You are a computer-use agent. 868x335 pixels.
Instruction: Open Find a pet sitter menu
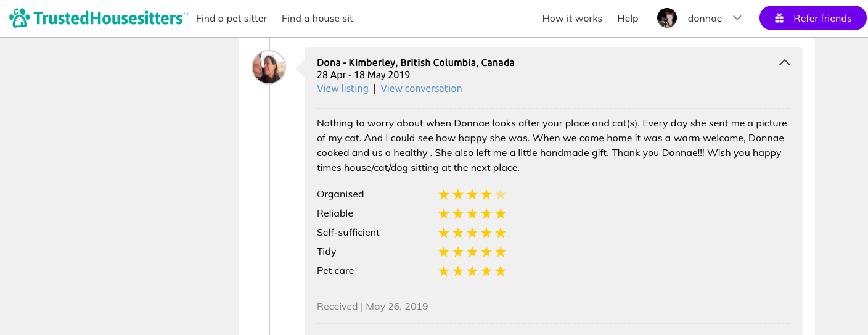(231, 19)
